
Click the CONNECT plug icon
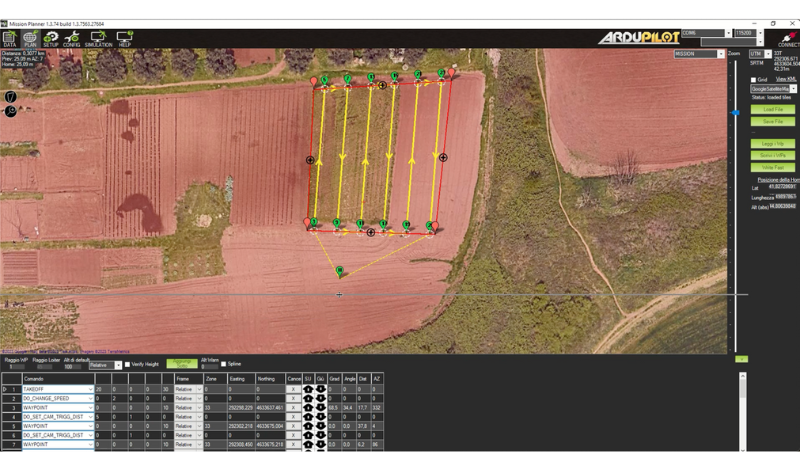pyautogui.click(x=789, y=39)
